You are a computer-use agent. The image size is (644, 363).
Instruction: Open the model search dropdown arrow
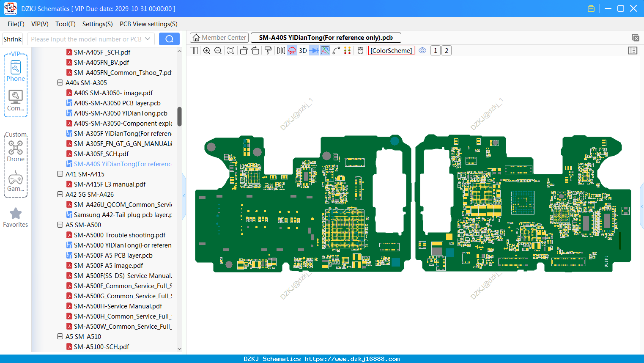(x=148, y=39)
